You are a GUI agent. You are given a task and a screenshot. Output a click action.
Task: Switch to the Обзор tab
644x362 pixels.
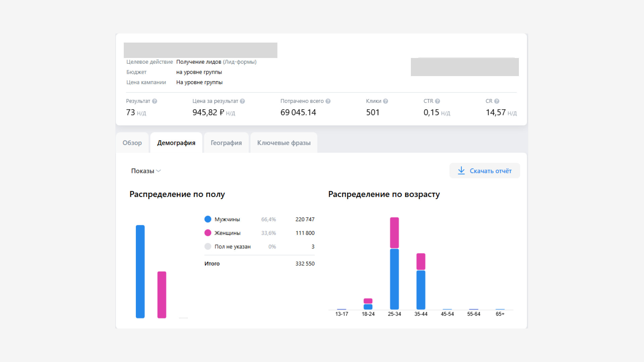(132, 143)
